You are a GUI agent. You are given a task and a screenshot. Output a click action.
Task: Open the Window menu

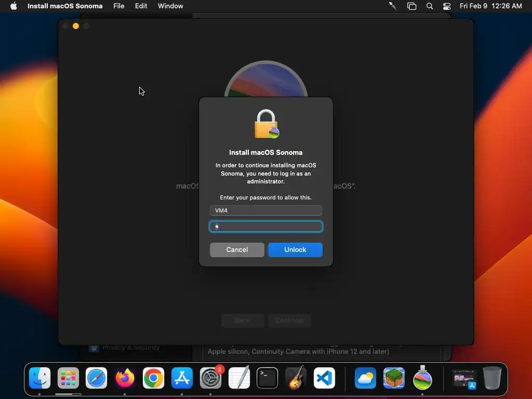coord(170,6)
